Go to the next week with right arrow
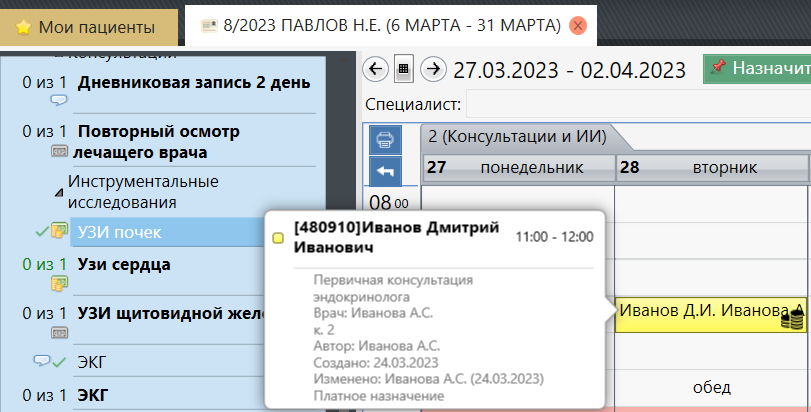811x412 pixels. pos(432,69)
